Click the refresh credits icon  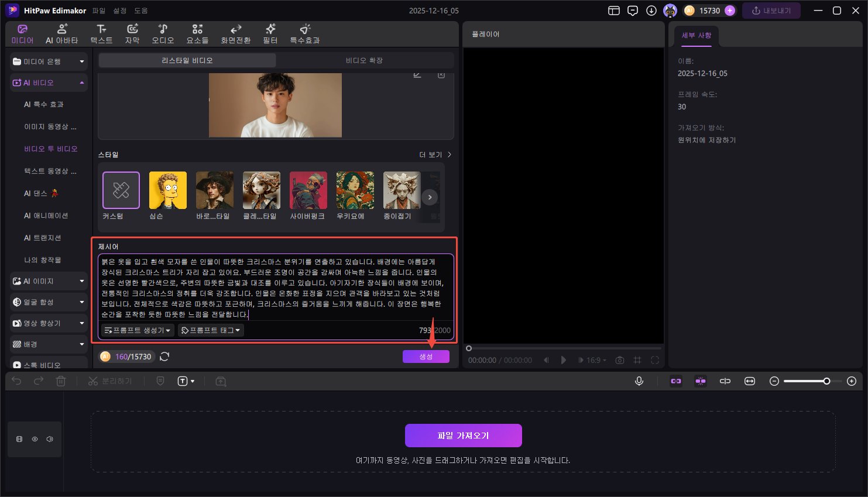165,357
